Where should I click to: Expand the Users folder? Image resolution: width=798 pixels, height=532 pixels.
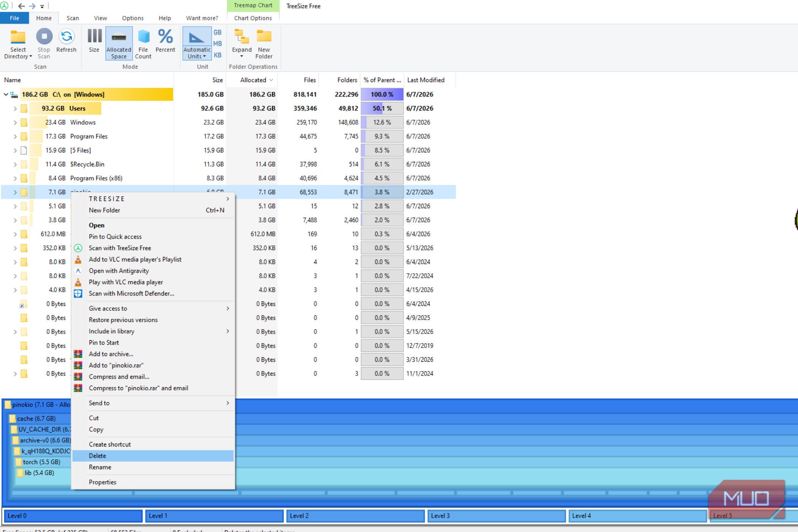click(x=15, y=108)
